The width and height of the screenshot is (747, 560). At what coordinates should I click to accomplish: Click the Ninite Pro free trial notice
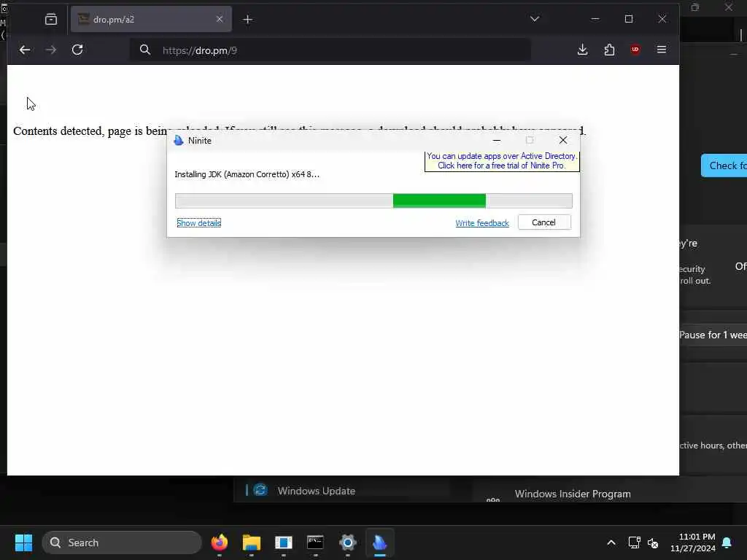pos(502,161)
